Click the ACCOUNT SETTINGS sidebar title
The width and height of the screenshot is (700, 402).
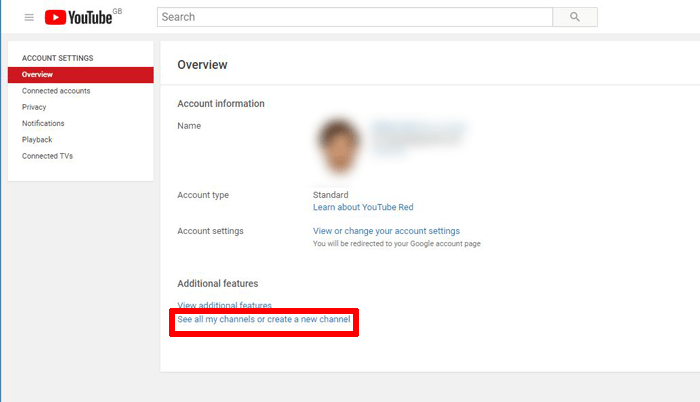point(58,58)
